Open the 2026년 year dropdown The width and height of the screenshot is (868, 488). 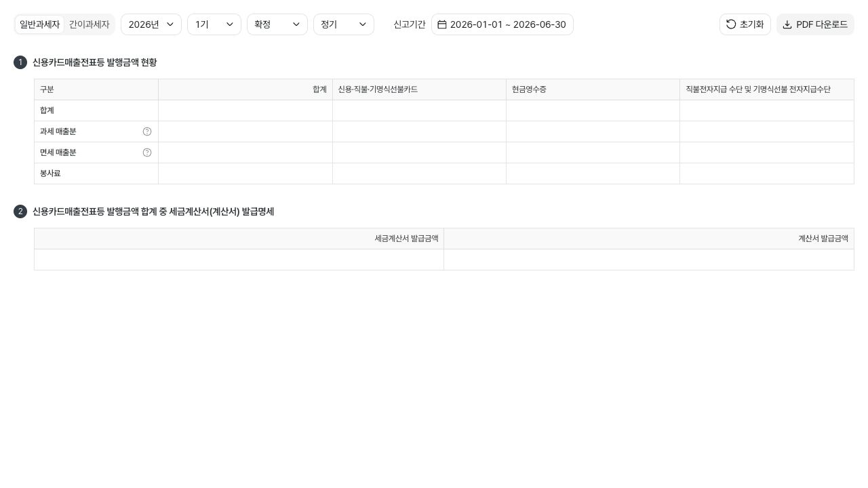tap(151, 24)
